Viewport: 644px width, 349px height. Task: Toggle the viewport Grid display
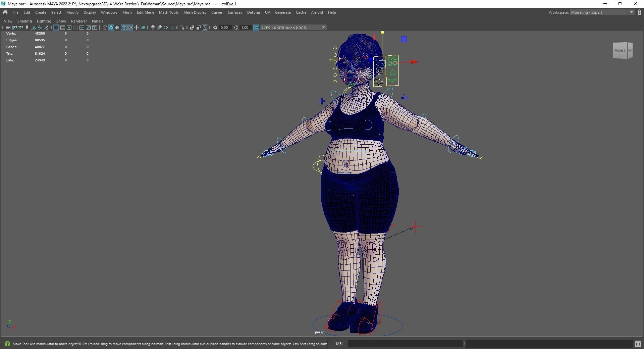[x=56, y=28]
